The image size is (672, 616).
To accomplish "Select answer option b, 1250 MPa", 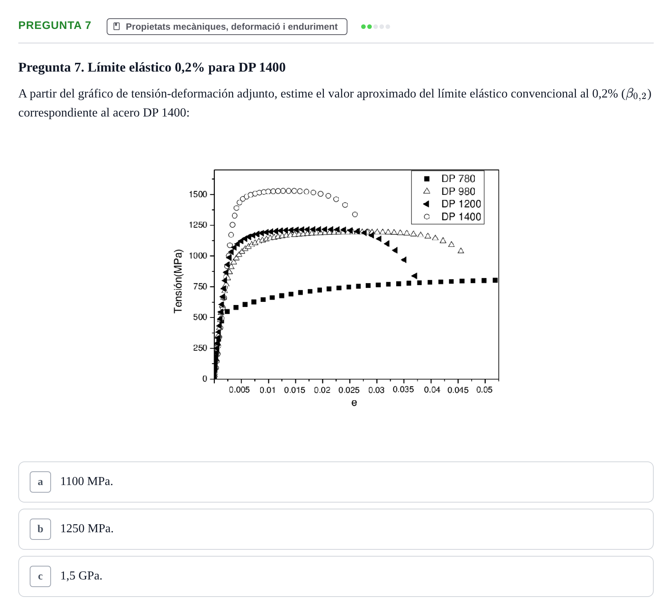I will pos(336,529).
